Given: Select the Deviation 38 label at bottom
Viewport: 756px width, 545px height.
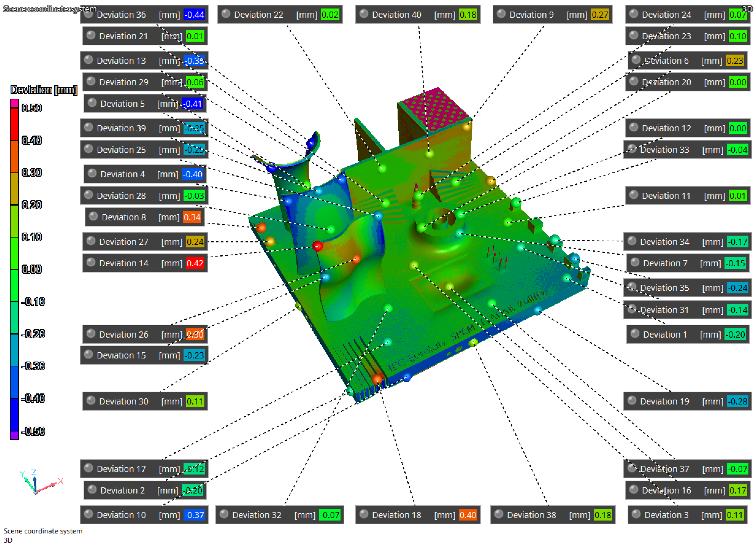Looking at the screenshot, I should (531, 515).
